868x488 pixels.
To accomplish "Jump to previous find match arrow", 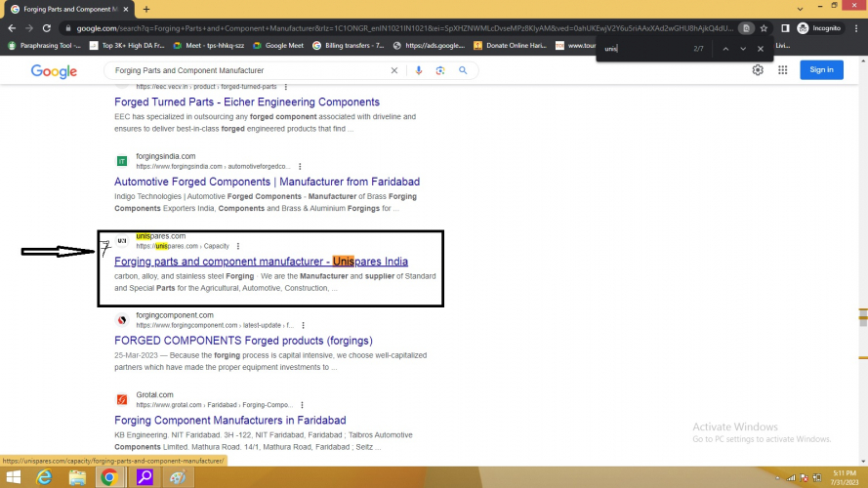I will click(x=725, y=49).
